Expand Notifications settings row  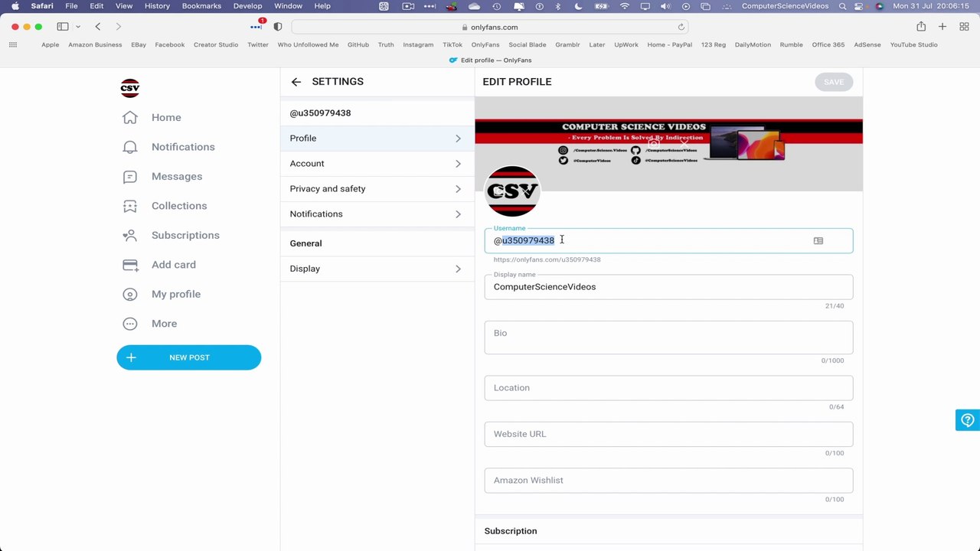(377, 214)
